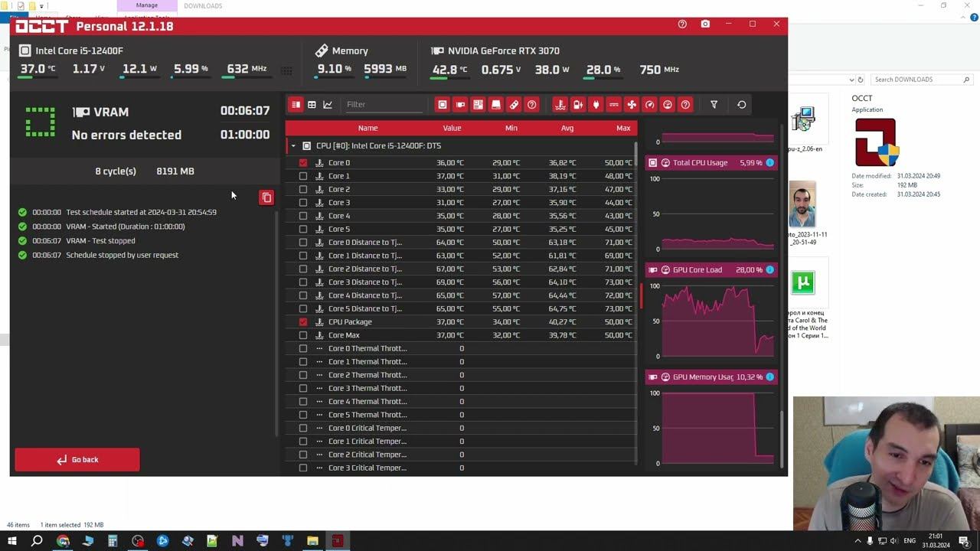
Task: Switch sensors to table grid view
Action: coord(312,105)
